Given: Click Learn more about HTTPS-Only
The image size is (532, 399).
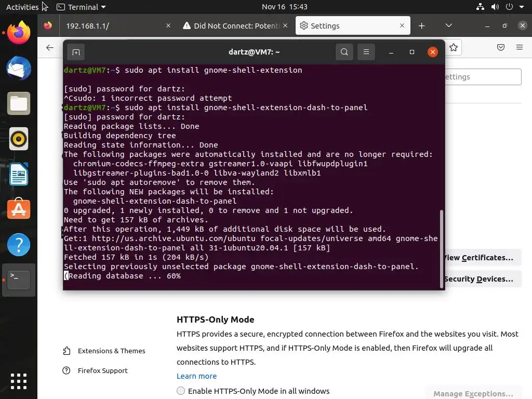Looking at the screenshot, I should (196, 376).
